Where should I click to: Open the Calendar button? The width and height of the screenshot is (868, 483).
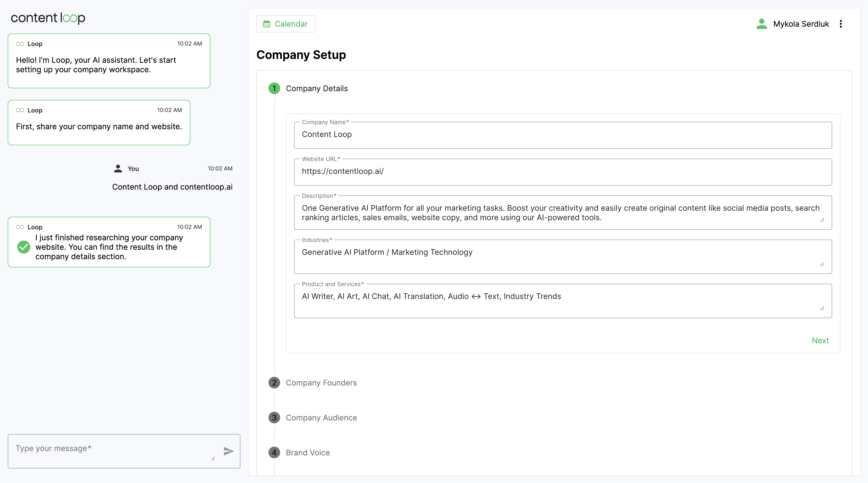(286, 24)
